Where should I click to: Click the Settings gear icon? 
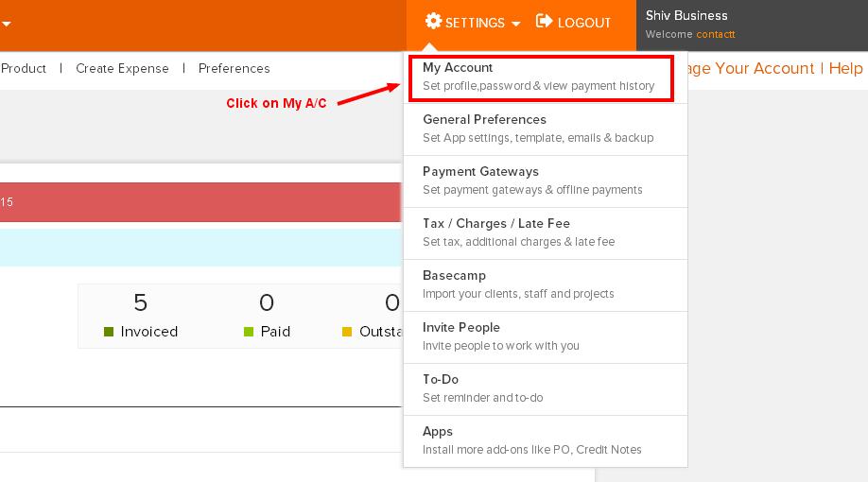click(433, 21)
